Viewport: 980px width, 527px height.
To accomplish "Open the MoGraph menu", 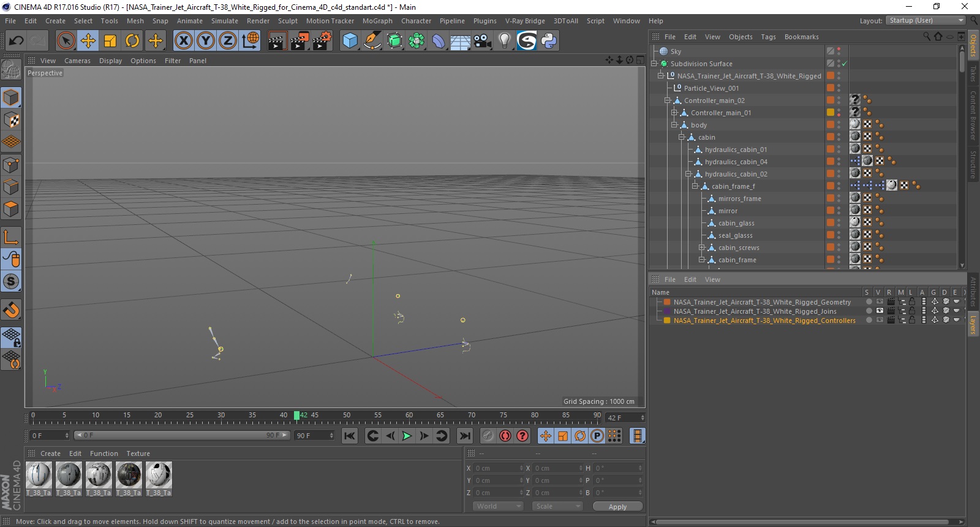I will pyautogui.click(x=377, y=21).
